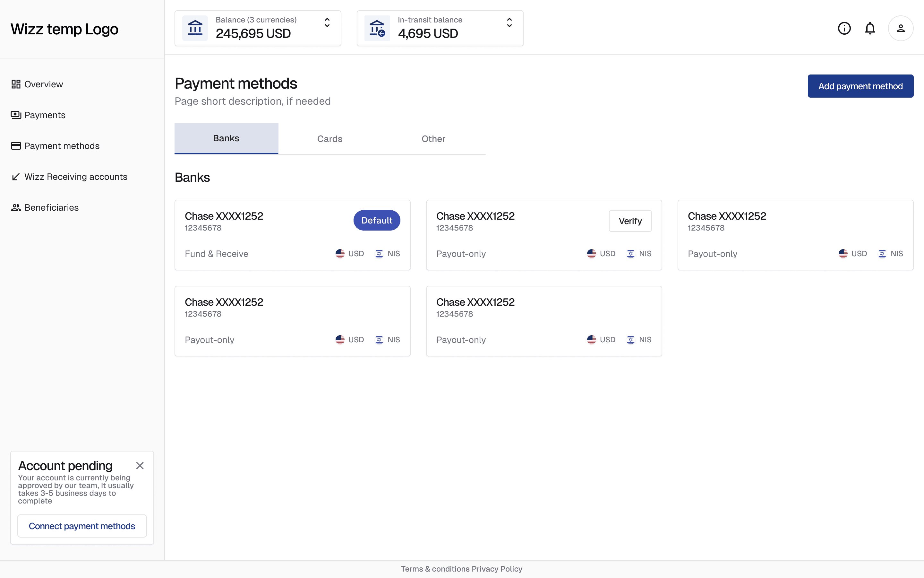The width and height of the screenshot is (924, 578).
Task: Click the 4,695 USD in-transit amount
Action: pos(428,34)
